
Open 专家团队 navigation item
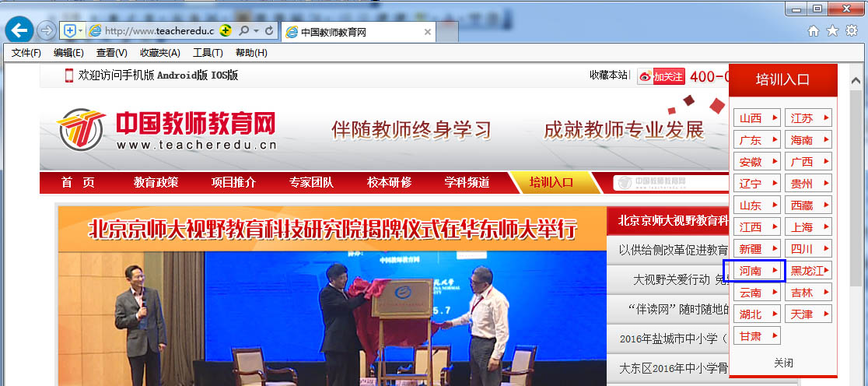point(311,182)
